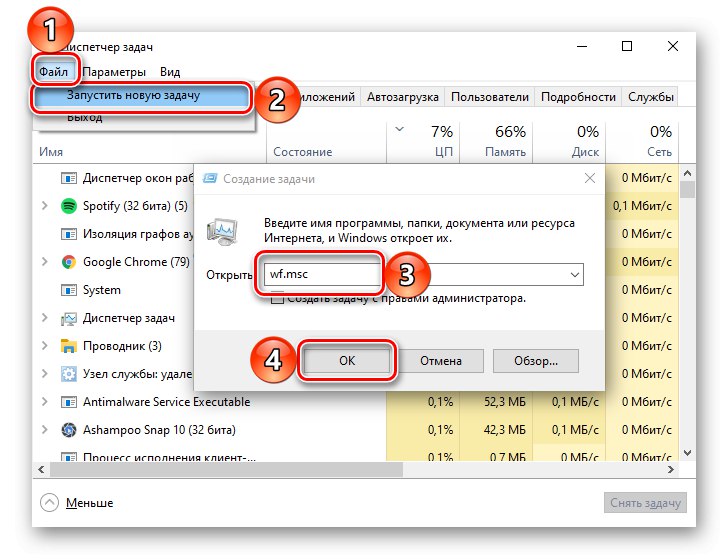Expand the Antimalware Service Executable row
The height and width of the screenshot is (559, 728).
tap(45, 402)
